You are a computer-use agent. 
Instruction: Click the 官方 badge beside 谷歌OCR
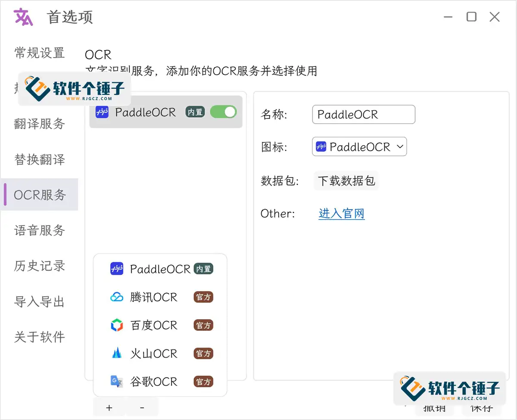point(203,382)
